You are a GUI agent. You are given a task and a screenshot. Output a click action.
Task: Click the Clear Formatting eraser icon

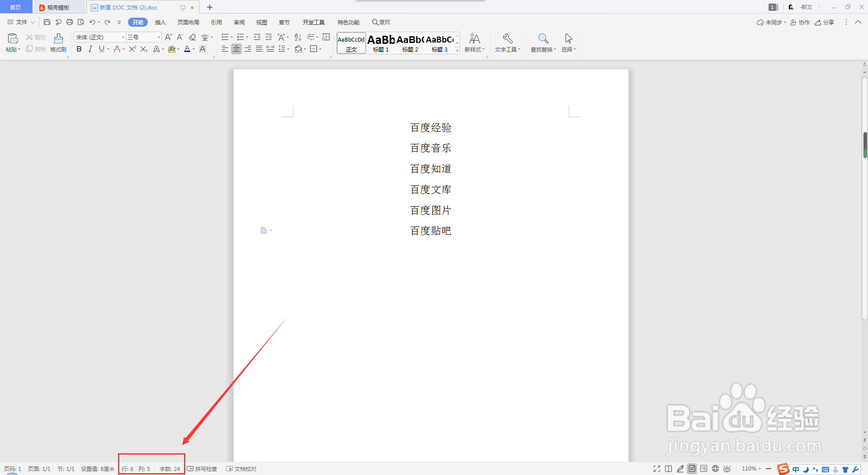193,37
